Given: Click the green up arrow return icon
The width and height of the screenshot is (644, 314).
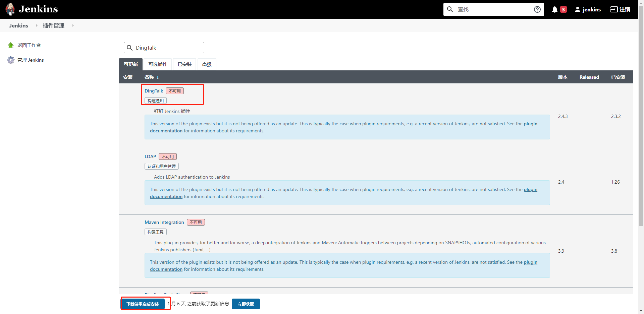Looking at the screenshot, I should (11, 45).
